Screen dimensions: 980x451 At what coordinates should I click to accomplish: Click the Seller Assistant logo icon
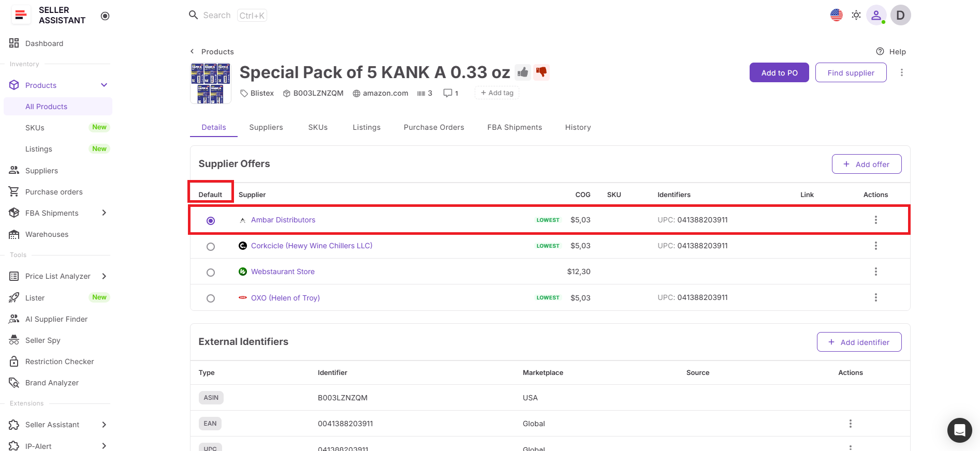click(21, 16)
